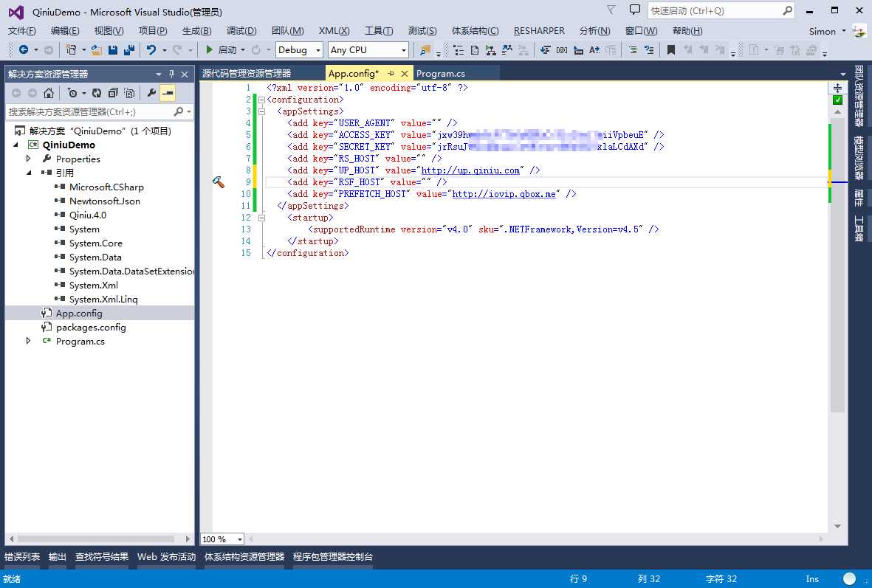
Task: Click the Properties wrench icon in Solution Explorer
Action: (x=151, y=93)
